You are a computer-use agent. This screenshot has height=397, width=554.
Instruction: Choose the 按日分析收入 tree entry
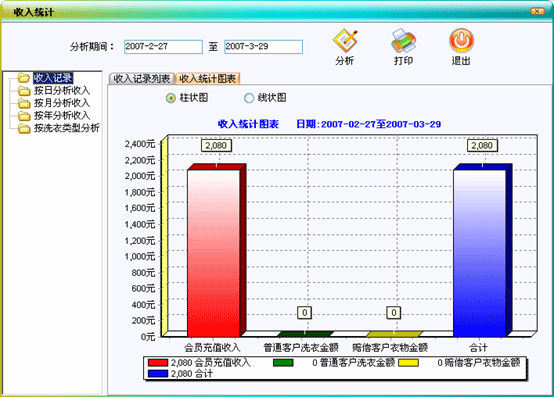62,91
